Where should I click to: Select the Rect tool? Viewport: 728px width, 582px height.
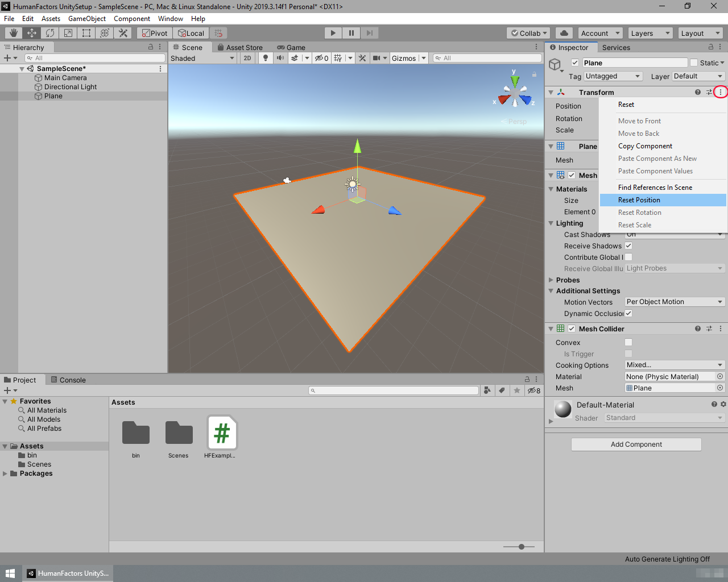(86, 33)
